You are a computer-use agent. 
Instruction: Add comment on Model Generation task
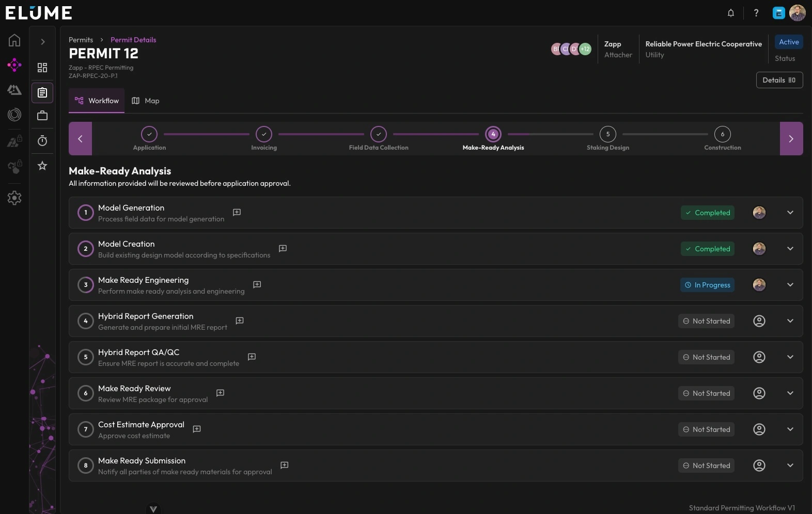(x=237, y=212)
